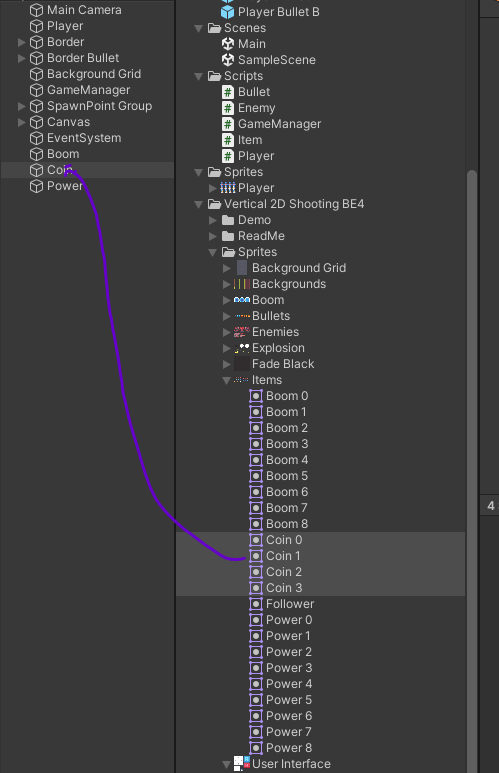Click the Fade Black texture thumbnail
The width and height of the screenshot is (499, 773).
242,364
